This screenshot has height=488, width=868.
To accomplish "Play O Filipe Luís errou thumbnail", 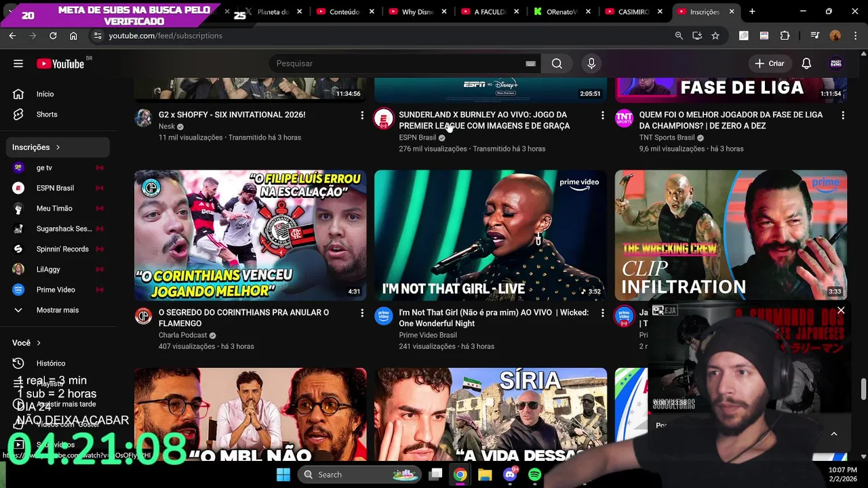I will point(250,235).
